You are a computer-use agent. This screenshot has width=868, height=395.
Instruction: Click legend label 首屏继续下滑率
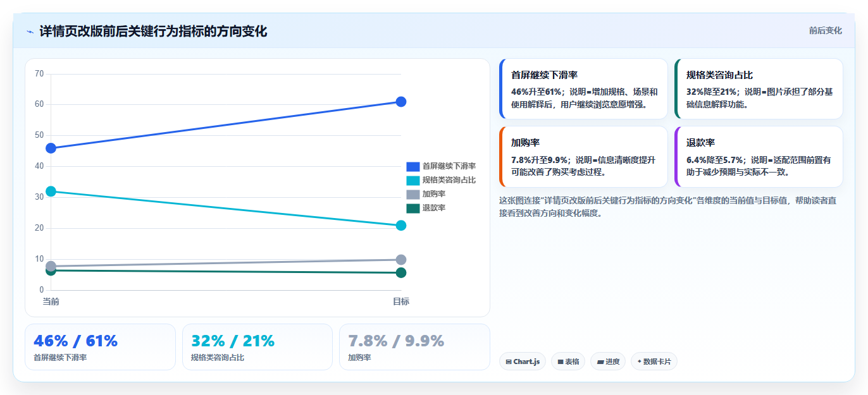coord(449,166)
